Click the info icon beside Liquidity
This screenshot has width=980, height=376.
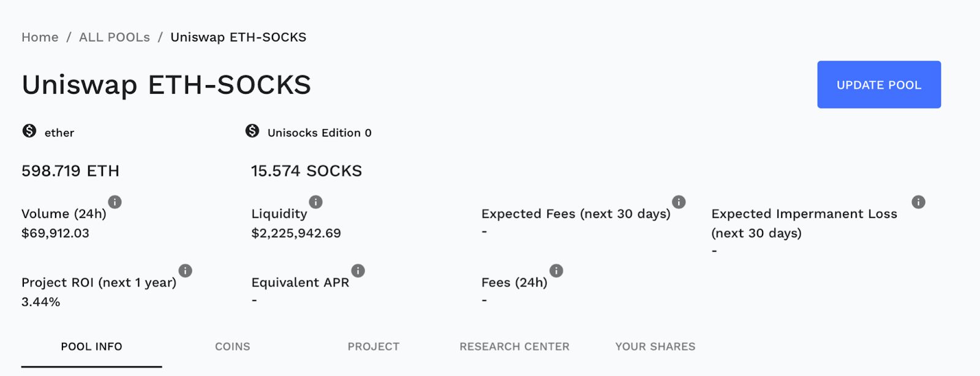315,202
